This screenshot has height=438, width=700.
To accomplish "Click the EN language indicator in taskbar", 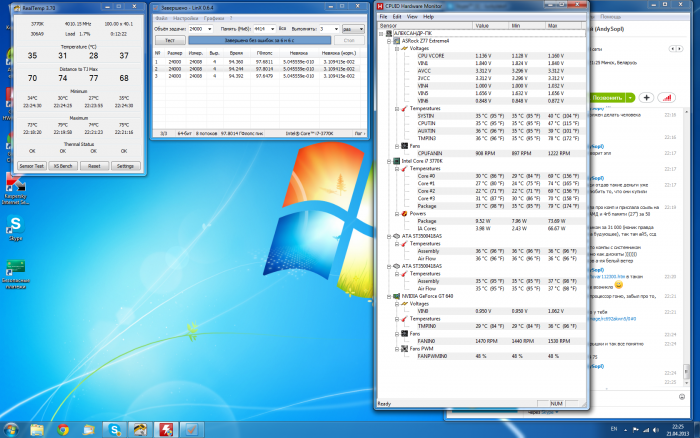I will point(614,429).
